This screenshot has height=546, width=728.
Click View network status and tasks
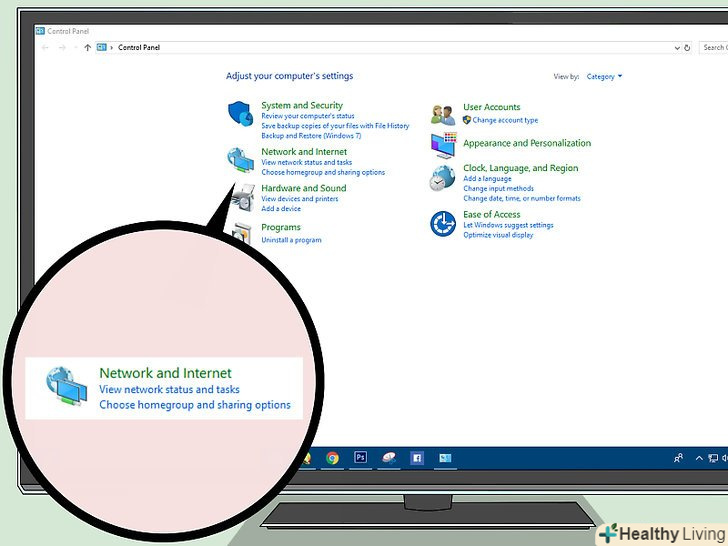[306, 162]
